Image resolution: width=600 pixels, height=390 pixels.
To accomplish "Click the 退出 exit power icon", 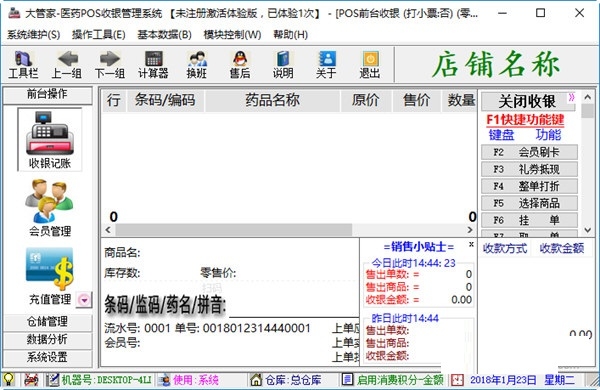I will [370, 65].
